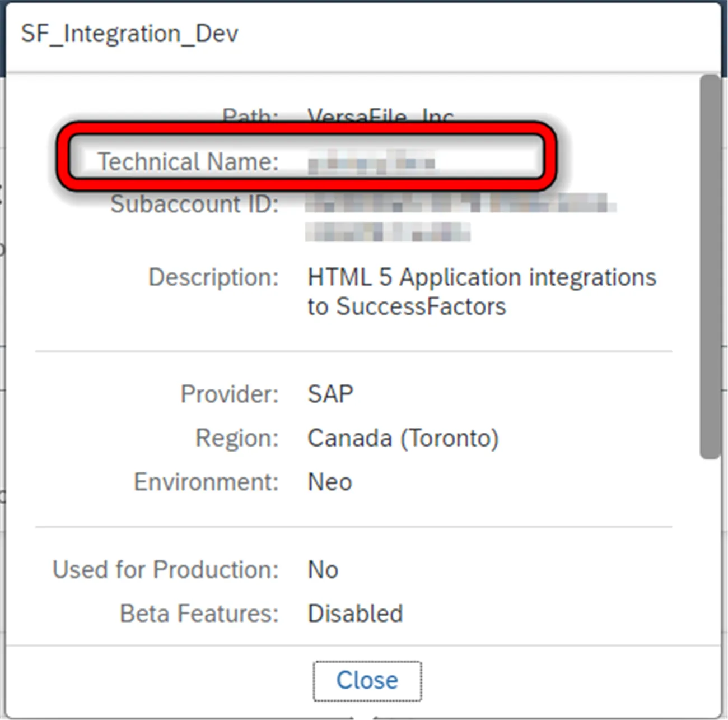Viewport: 728px width, 720px height.
Task: Click the dialog's vertical scrollbar thumb
Action: pyautogui.click(x=710, y=267)
